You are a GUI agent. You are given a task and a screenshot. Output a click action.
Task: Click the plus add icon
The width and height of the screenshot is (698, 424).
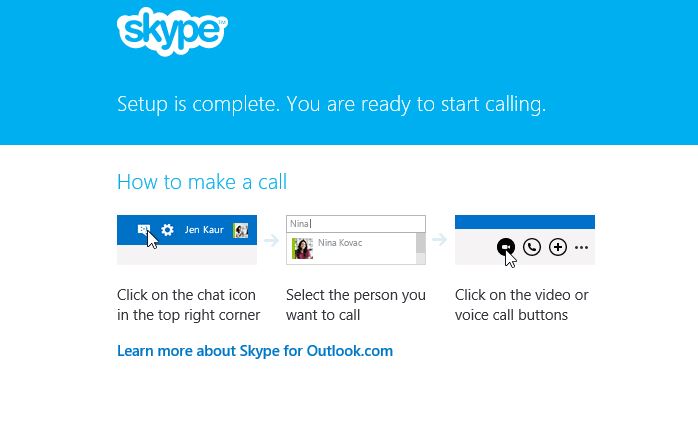click(557, 247)
